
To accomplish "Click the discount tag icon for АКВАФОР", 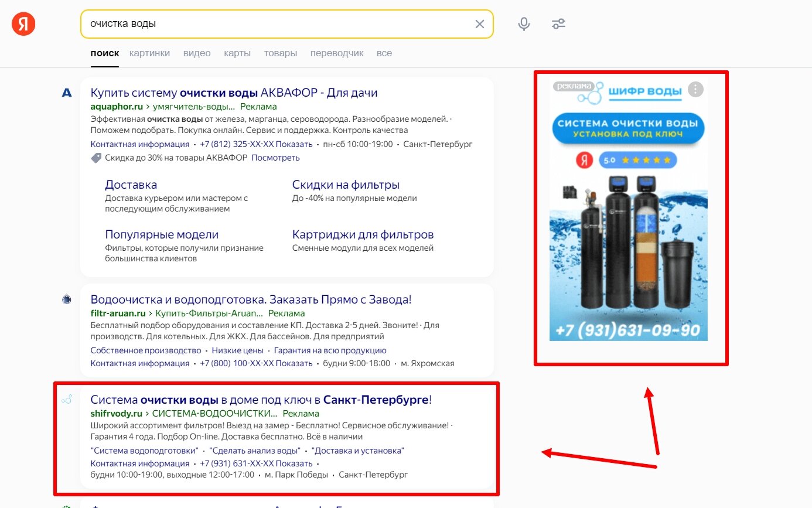I will tap(96, 158).
